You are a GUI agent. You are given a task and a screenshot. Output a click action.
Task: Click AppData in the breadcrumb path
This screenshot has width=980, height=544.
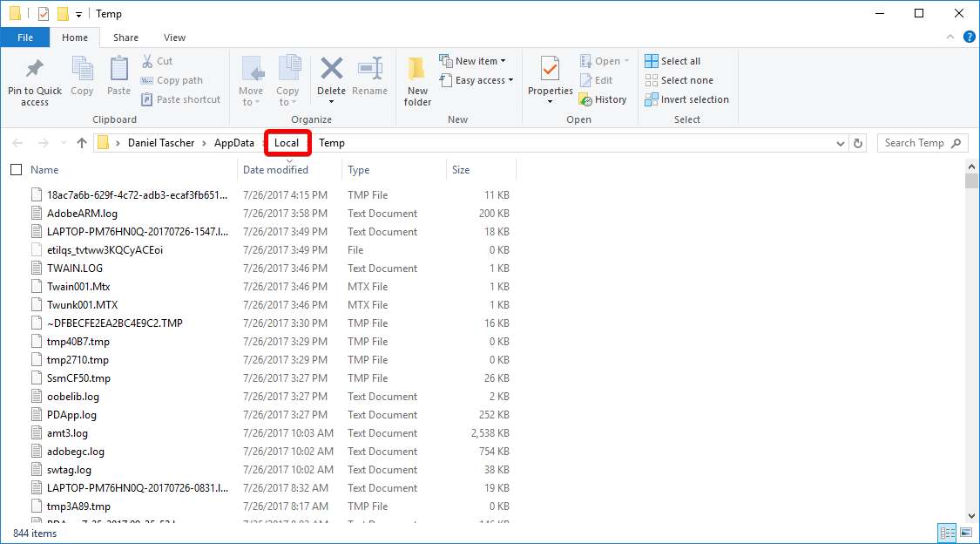pos(234,143)
